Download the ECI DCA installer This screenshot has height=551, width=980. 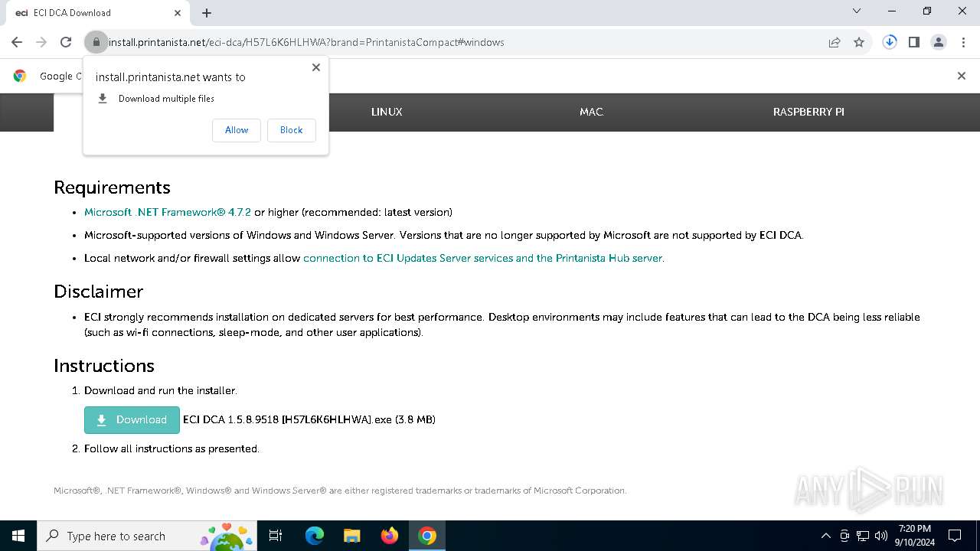pos(132,420)
